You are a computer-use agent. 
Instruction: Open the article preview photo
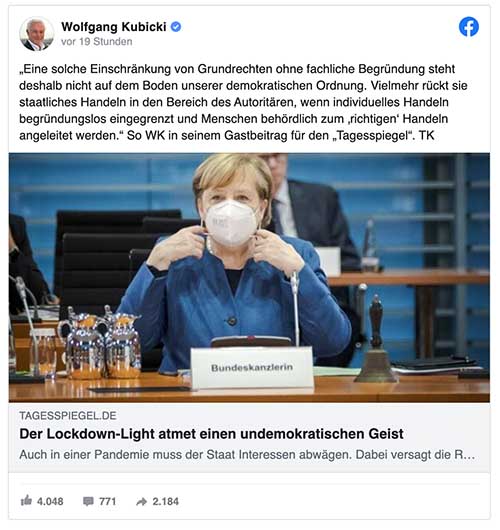(249, 278)
